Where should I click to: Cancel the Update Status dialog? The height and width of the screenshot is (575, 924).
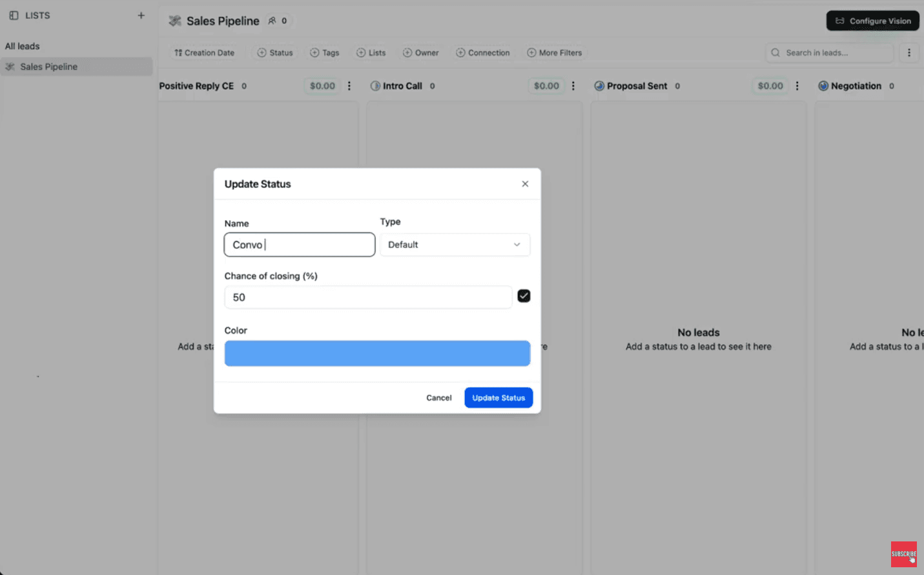[438, 397]
